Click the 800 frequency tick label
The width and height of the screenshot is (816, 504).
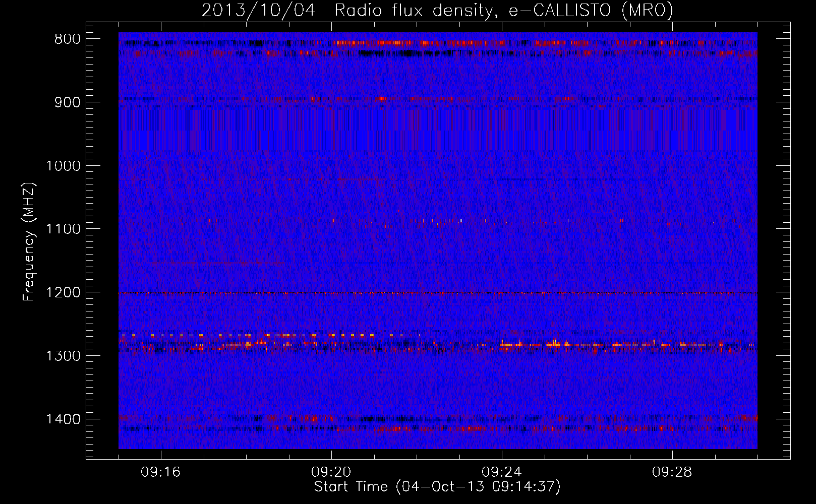click(x=68, y=39)
